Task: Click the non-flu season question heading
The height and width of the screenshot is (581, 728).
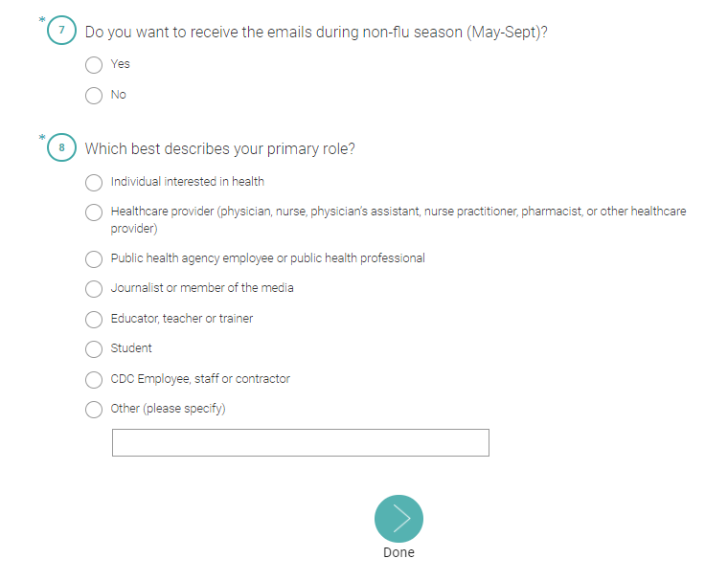Action: [x=316, y=32]
